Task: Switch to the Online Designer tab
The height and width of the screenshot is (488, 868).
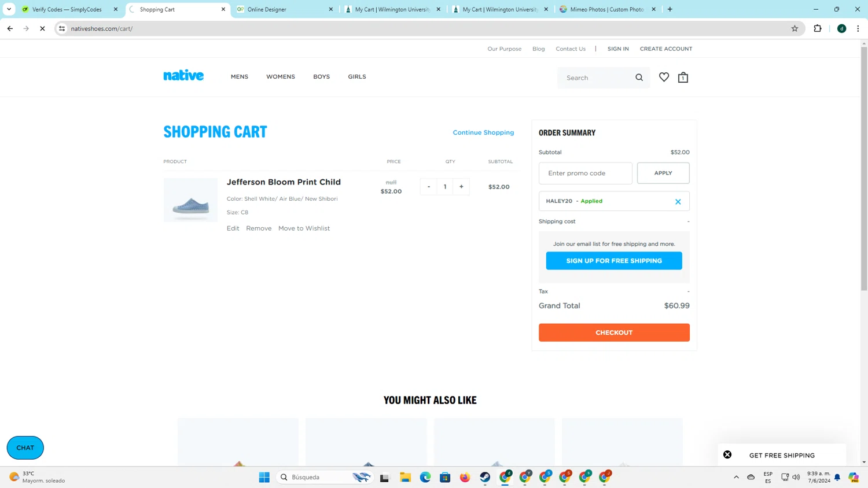Action: point(285,9)
